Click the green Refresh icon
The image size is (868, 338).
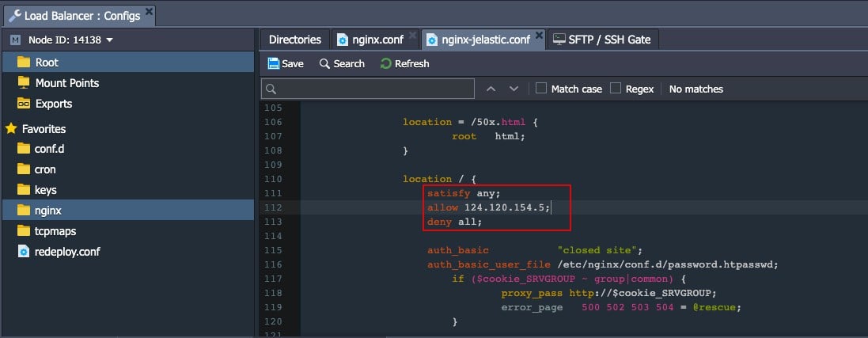(386, 63)
